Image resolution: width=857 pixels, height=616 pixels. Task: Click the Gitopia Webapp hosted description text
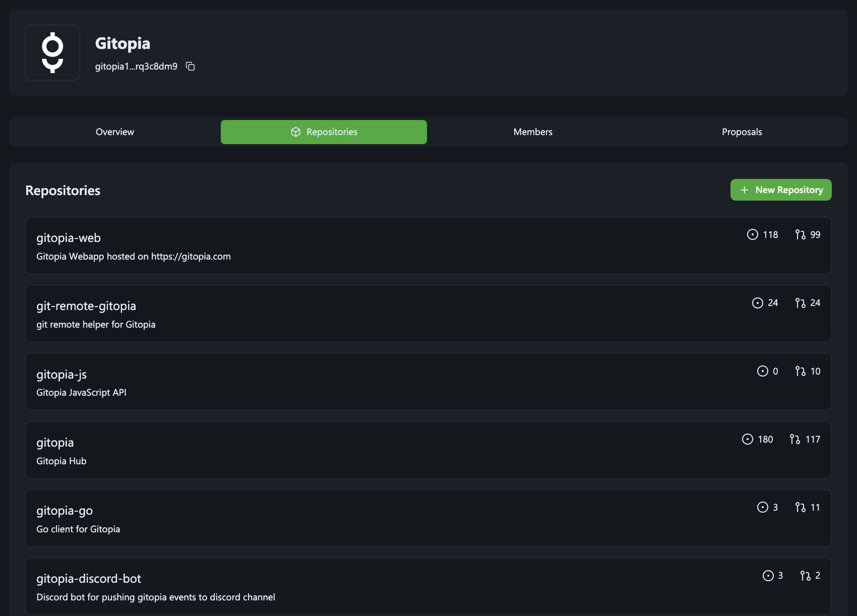coord(134,257)
